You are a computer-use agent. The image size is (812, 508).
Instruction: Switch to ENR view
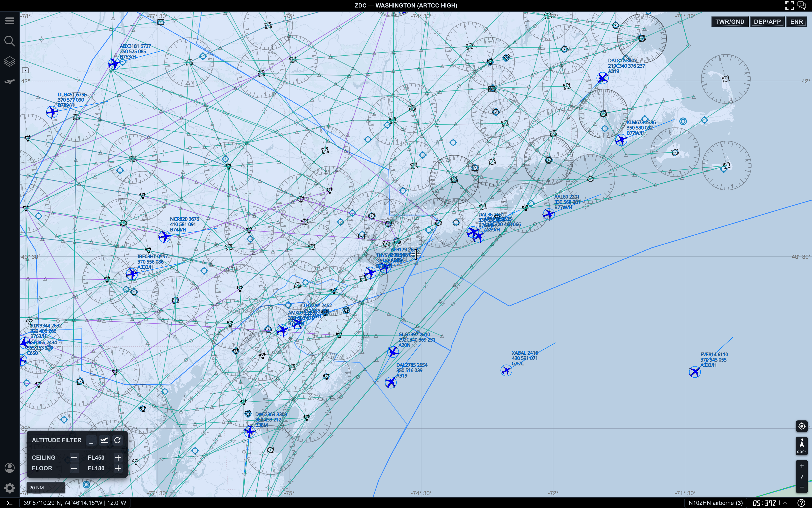click(797, 22)
